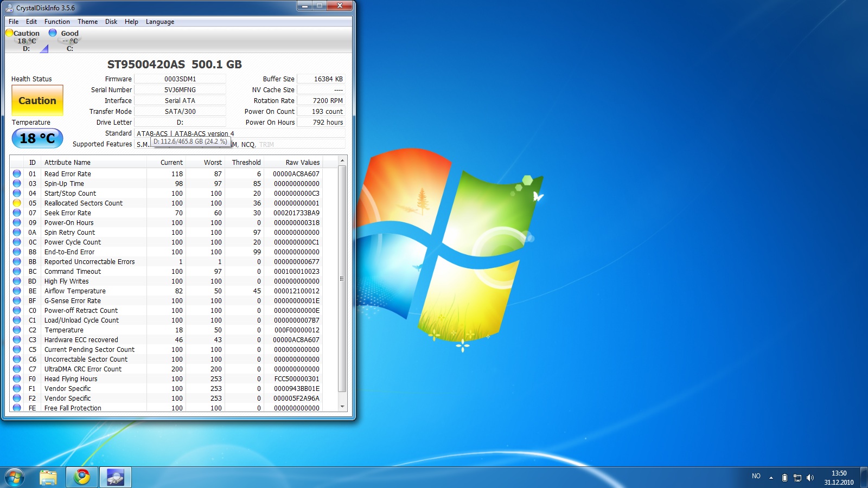Select the Good C: disk tab
Screen dimensions: 868x488
(x=69, y=41)
